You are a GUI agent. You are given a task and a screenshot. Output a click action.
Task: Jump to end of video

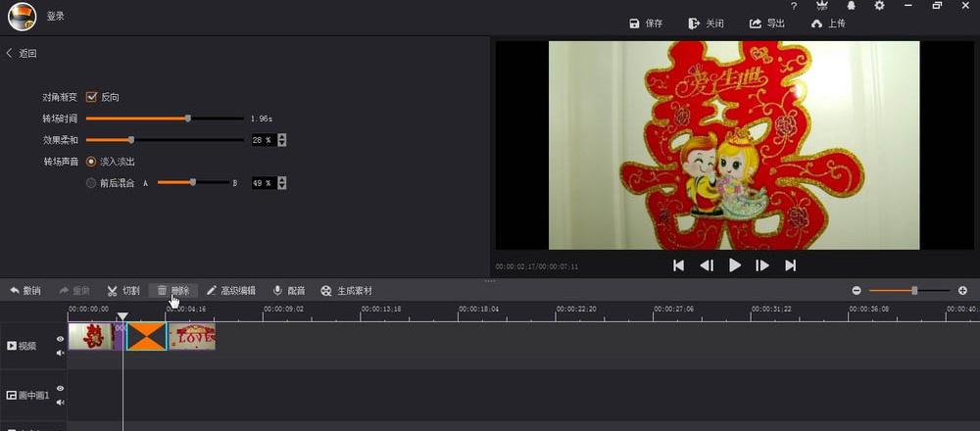[791, 265]
